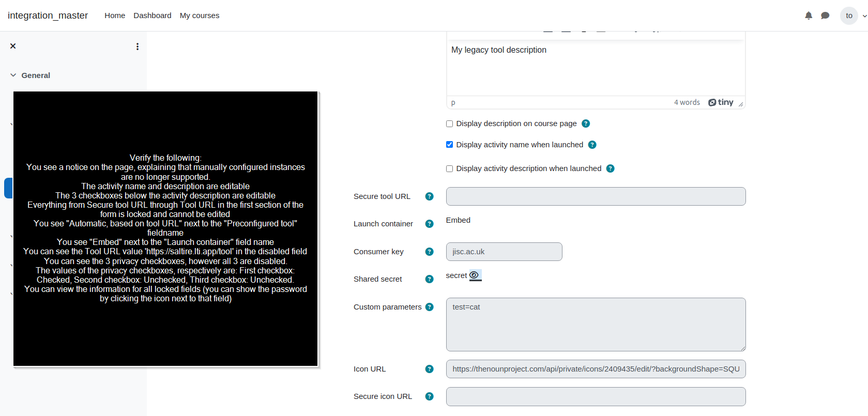Click the tiny editor logo
Screen dimensions: 868x416
pos(721,102)
